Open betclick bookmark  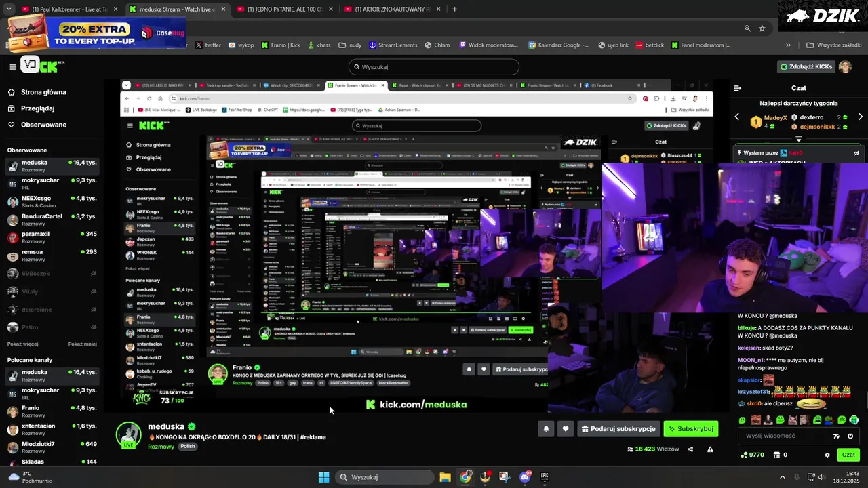(649, 45)
